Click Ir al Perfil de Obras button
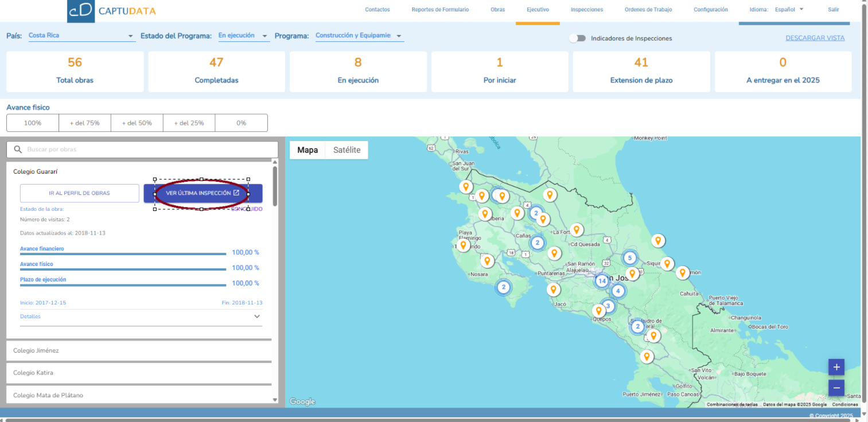Image resolution: width=868 pixels, height=422 pixels. (x=79, y=193)
